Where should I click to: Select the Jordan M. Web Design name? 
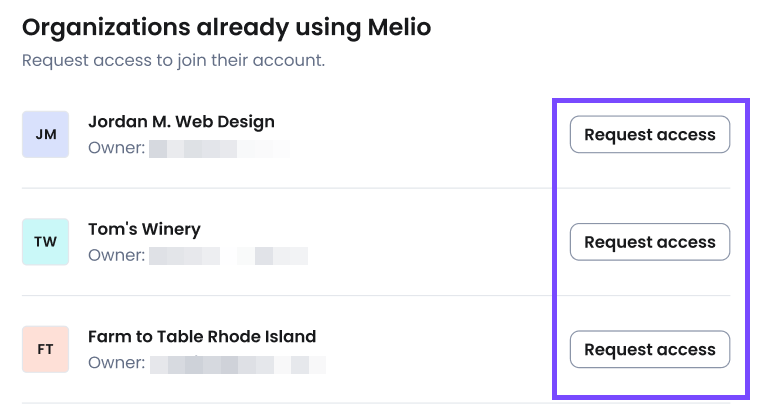click(181, 122)
